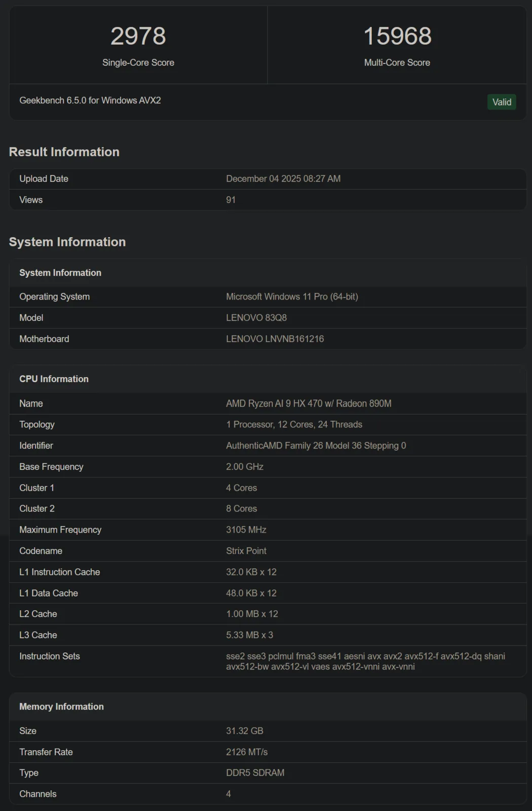532x811 pixels.
Task: Click the topology value with 12 Cores
Action: pos(294,424)
